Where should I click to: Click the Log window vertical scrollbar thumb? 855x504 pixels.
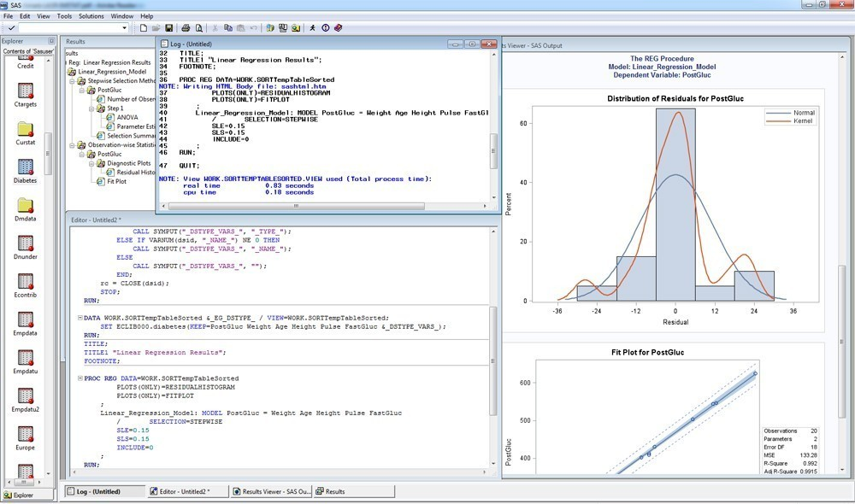pos(494,151)
